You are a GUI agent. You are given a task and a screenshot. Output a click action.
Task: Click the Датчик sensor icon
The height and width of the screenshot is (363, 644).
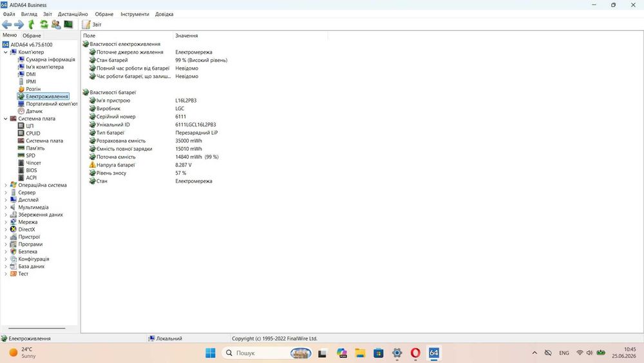click(x=21, y=112)
